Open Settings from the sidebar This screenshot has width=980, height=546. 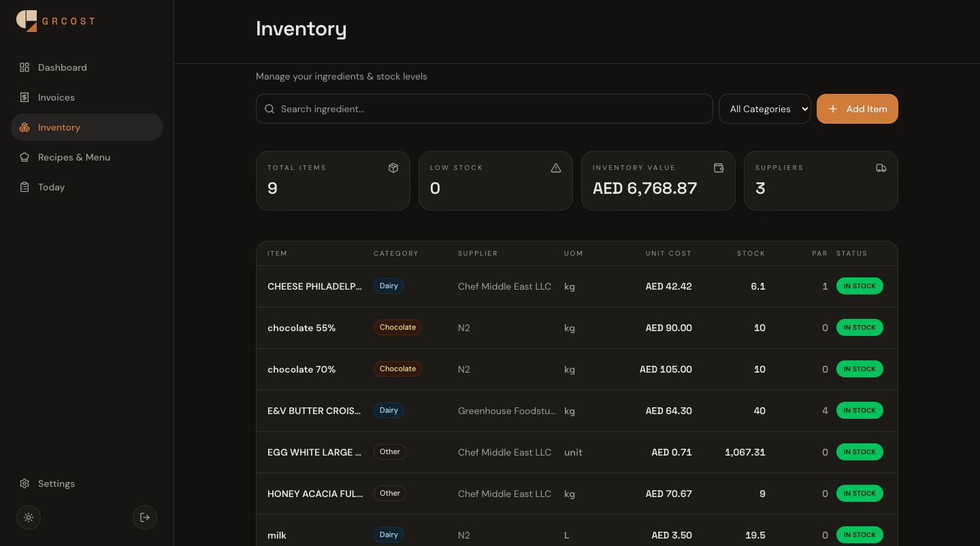tap(86, 483)
